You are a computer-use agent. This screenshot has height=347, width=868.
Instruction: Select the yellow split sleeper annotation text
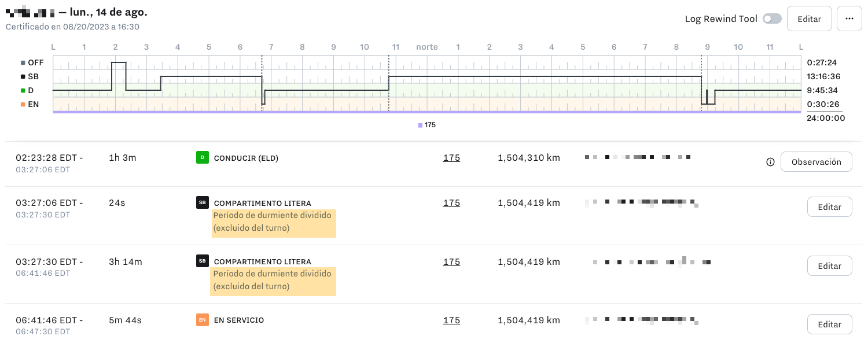[x=273, y=223]
